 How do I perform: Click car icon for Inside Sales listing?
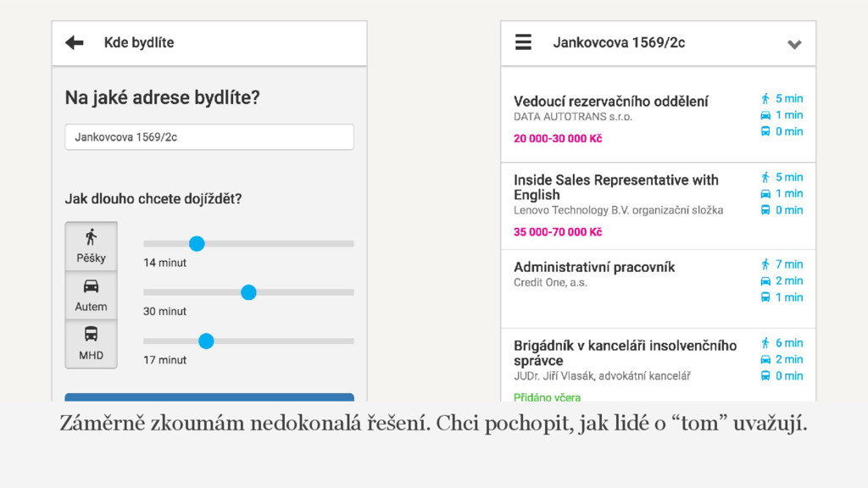click(765, 194)
